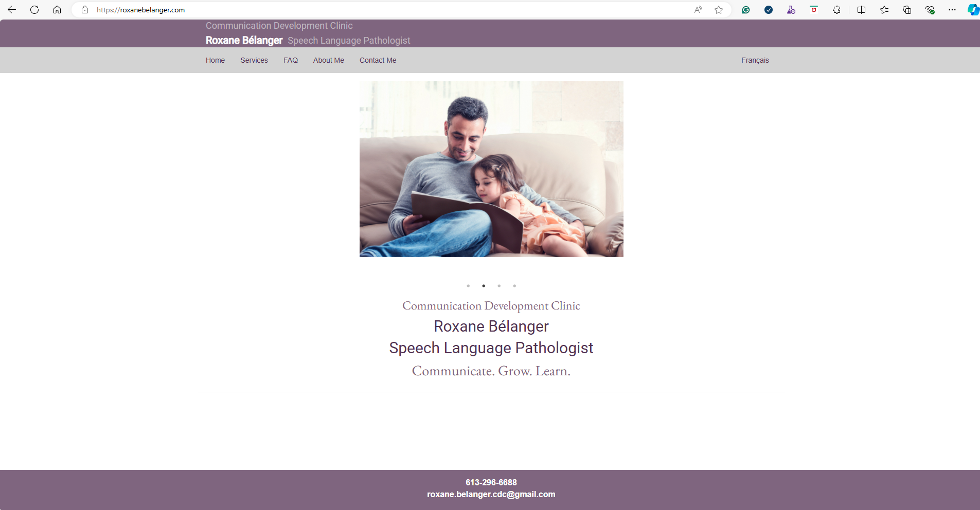This screenshot has height=510, width=980.
Task: Open the Collections icon
Action: coord(907,10)
